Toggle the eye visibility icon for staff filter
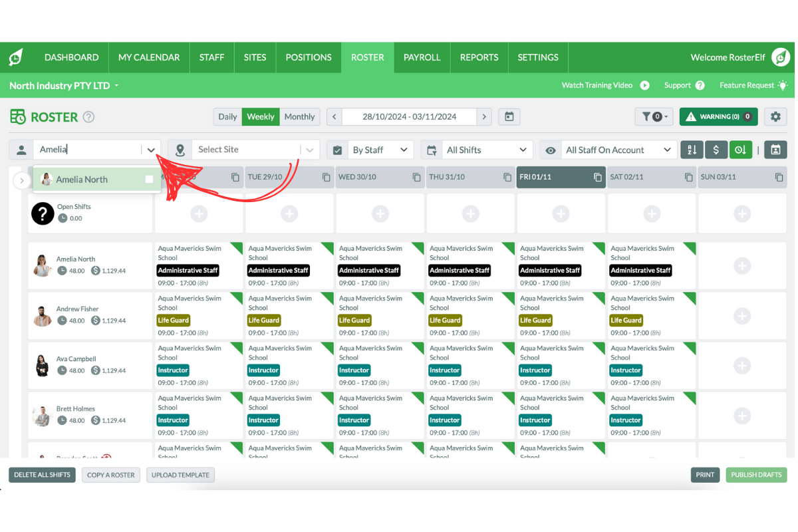The width and height of the screenshot is (798, 532). [x=551, y=150]
